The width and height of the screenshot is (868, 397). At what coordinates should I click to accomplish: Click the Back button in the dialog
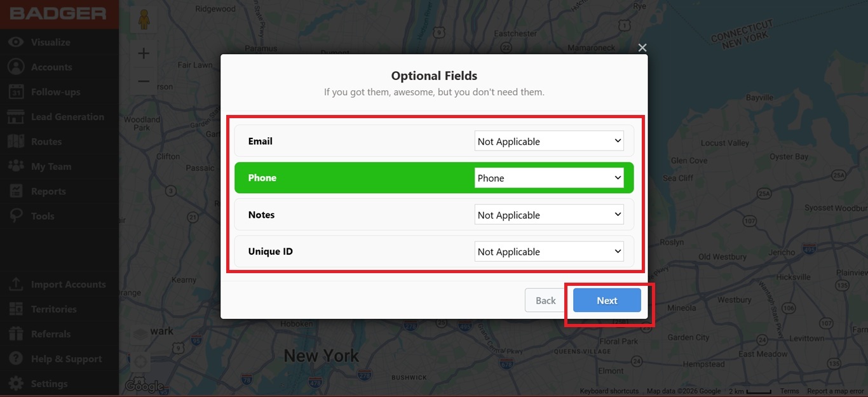pos(546,300)
